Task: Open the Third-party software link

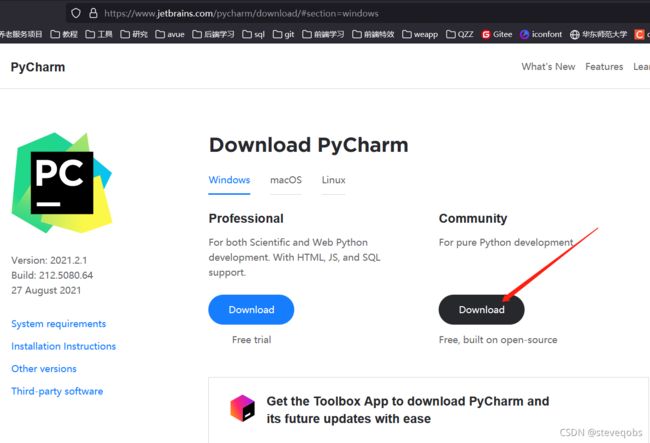Action: tap(57, 391)
